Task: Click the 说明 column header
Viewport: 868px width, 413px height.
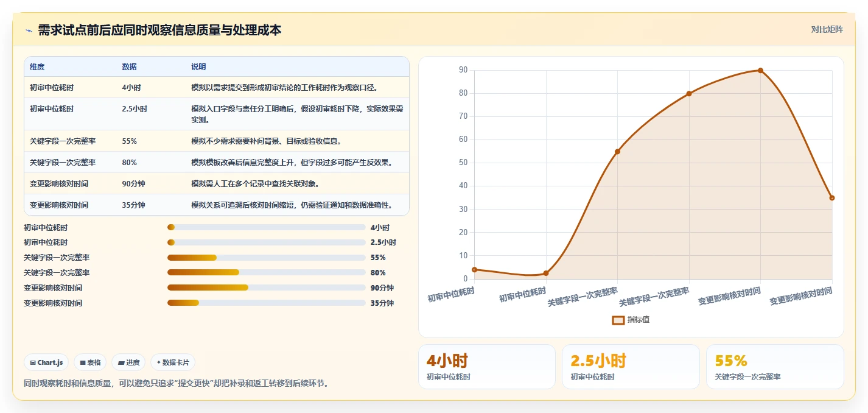Action: [198, 67]
